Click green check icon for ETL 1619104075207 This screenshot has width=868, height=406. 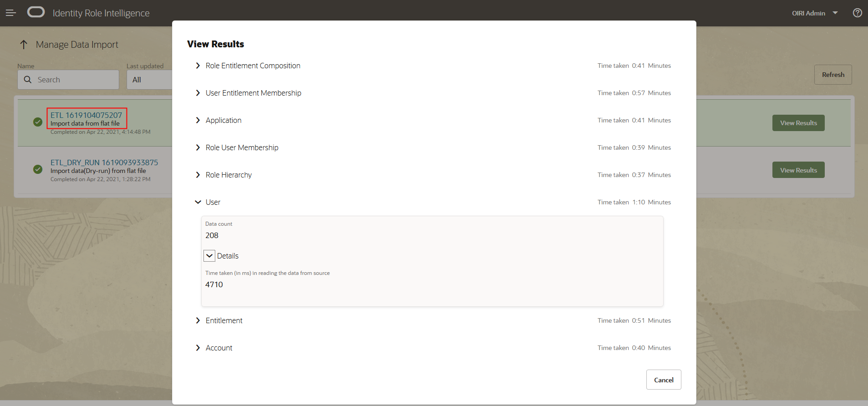pyautogui.click(x=38, y=122)
